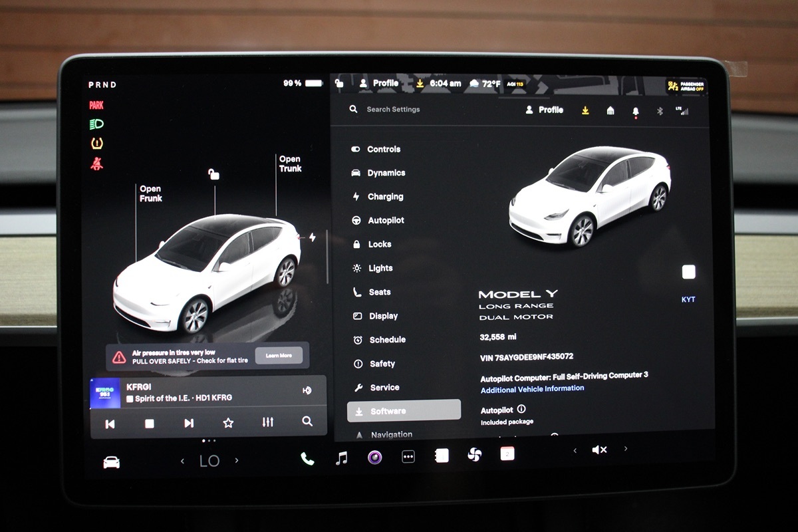The height and width of the screenshot is (532, 798).
Task: Favorite the KFRG radio station
Action: 228,423
